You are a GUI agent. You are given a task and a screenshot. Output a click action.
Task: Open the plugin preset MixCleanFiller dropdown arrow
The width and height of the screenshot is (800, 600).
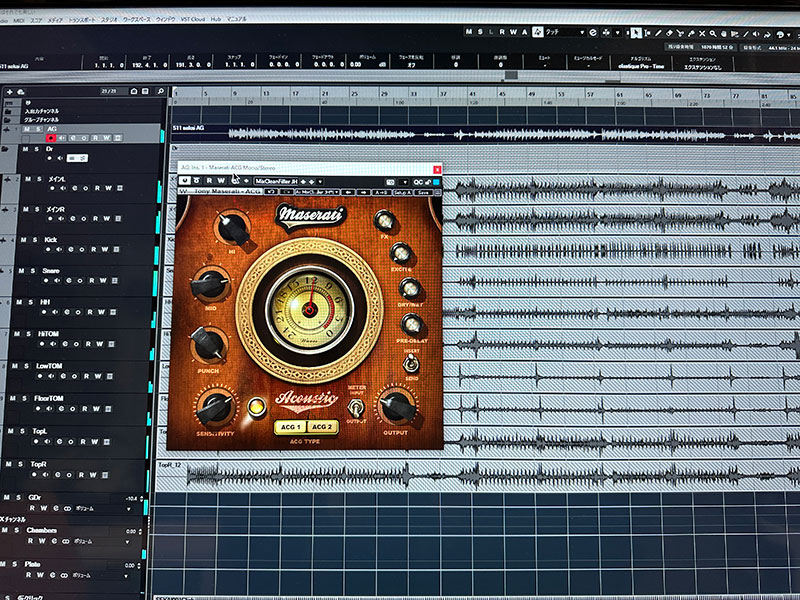point(320,182)
